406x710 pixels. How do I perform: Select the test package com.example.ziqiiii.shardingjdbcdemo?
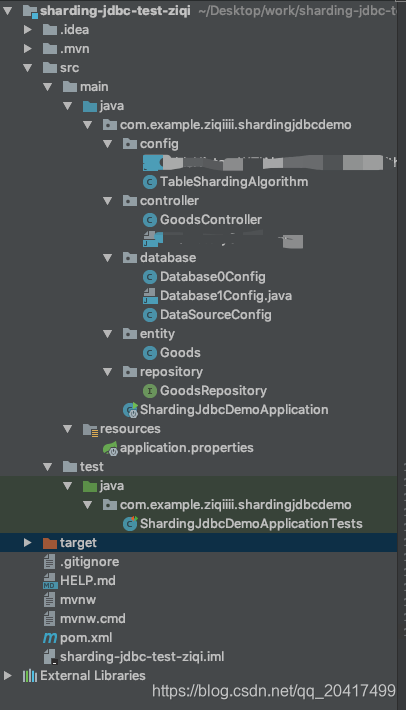coord(235,505)
